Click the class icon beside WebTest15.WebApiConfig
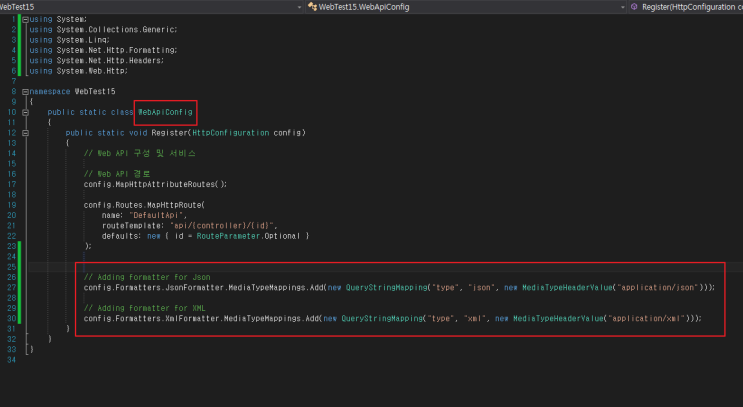 tap(312, 7)
